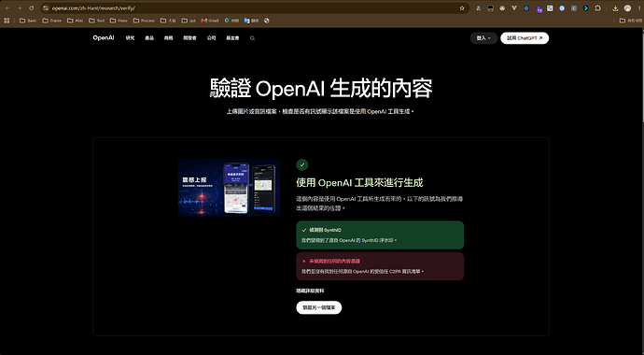Viewport: 644px width, 355px height.
Task: Expand the 登入 login dropdown
Action: click(483, 38)
